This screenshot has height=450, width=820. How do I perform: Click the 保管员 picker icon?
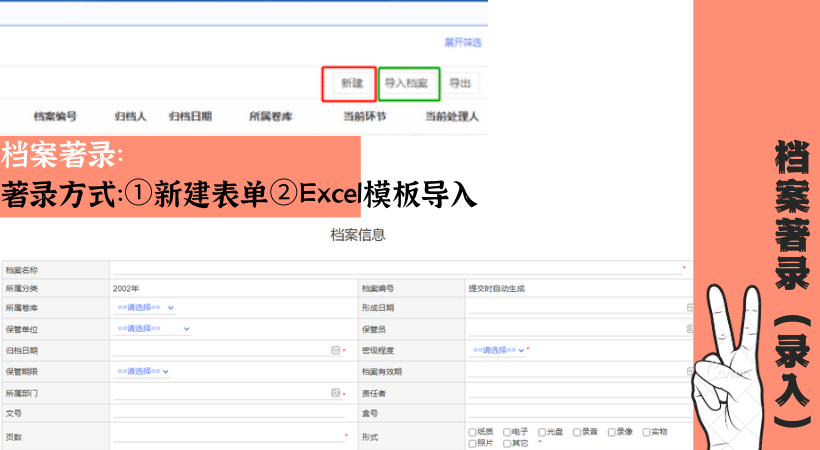click(690, 329)
